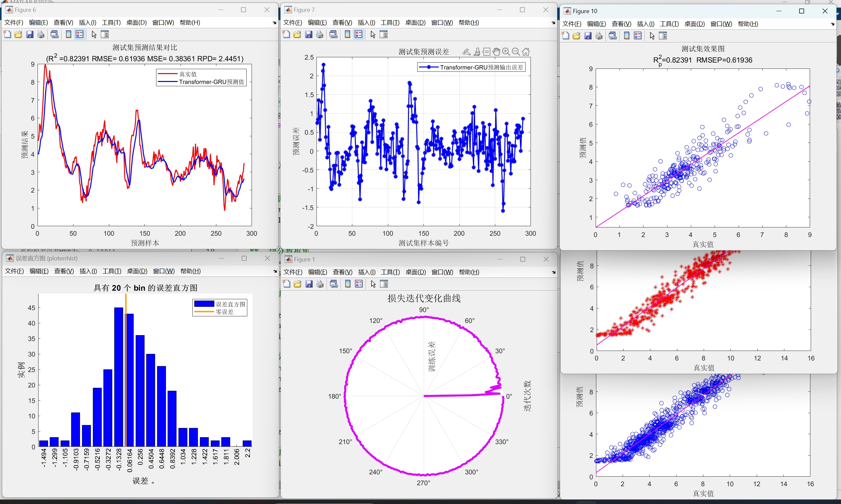The width and height of the screenshot is (841, 504).
Task: Click dock arrow at right of Figure 6 menu bar
Action: 274,23
